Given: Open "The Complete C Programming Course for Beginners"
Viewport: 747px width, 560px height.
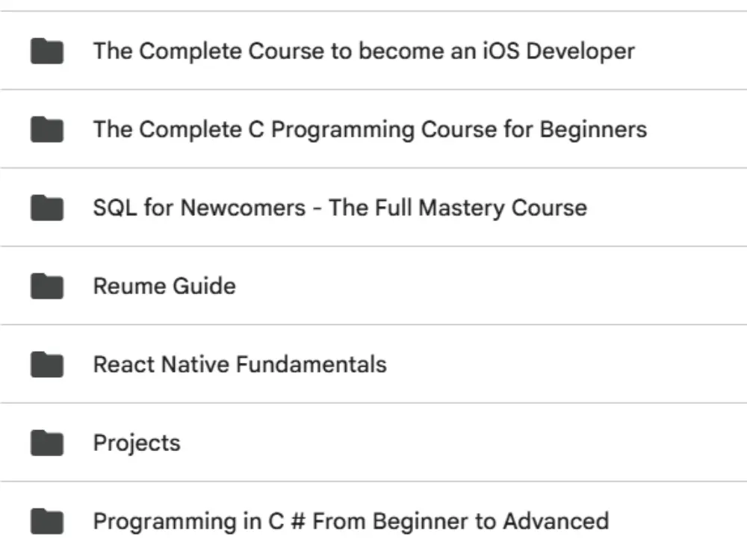Looking at the screenshot, I should [x=369, y=130].
